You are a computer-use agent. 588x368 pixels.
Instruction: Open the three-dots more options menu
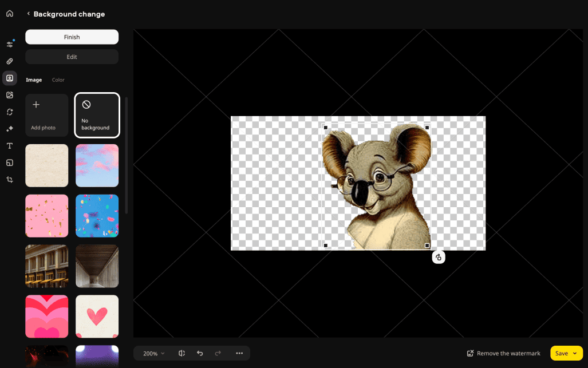click(239, 353)
